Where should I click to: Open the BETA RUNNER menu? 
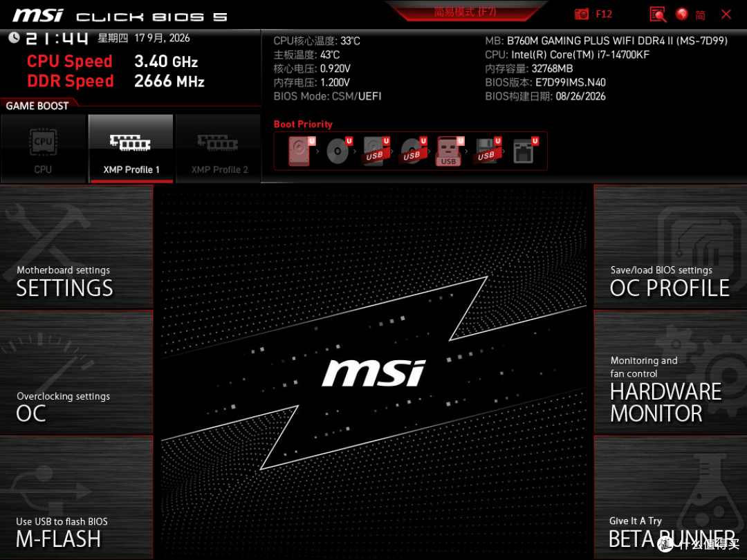(670, 498)
